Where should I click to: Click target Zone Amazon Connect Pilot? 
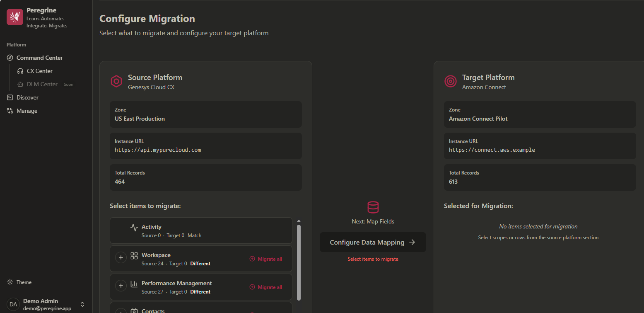tap(478, 119)
